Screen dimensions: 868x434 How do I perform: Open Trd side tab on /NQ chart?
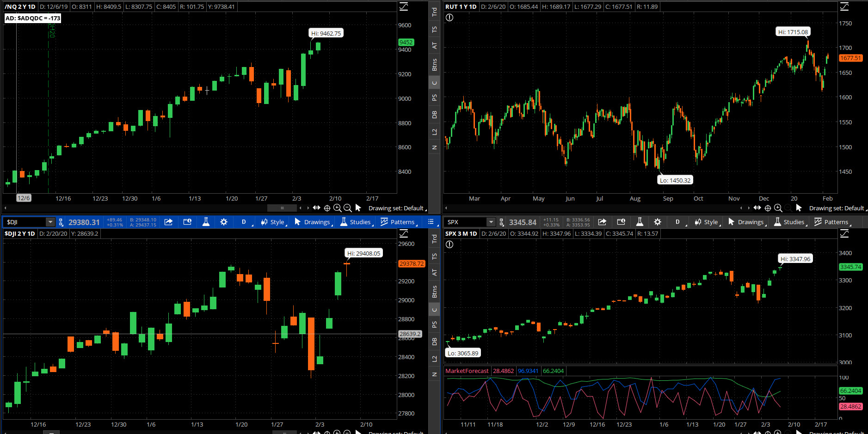(434, 12)
